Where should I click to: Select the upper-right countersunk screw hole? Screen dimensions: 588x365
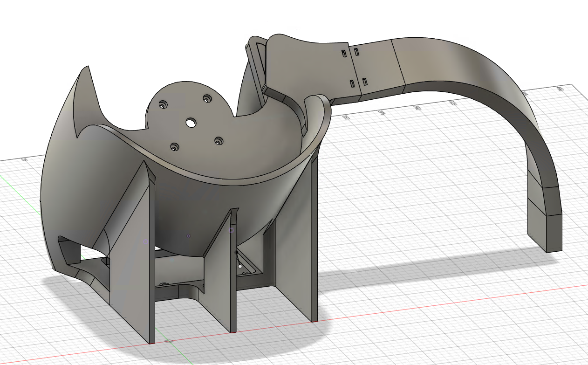pos(206,98)
